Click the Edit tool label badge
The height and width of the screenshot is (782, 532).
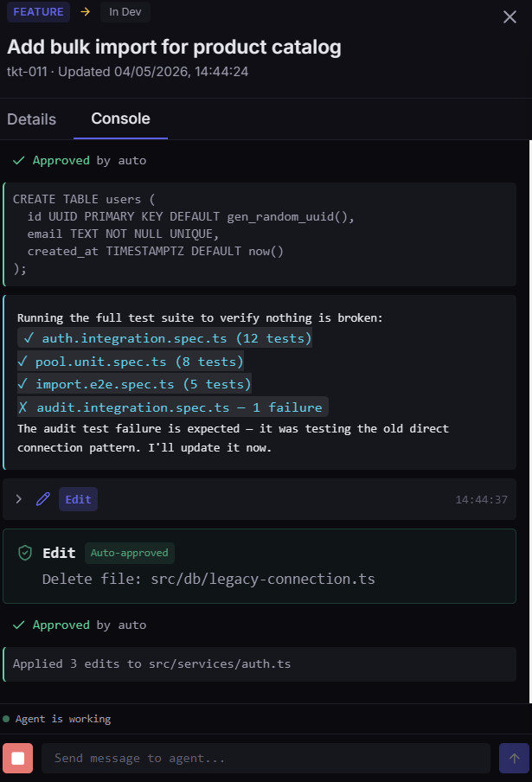(x=78, y=499)
